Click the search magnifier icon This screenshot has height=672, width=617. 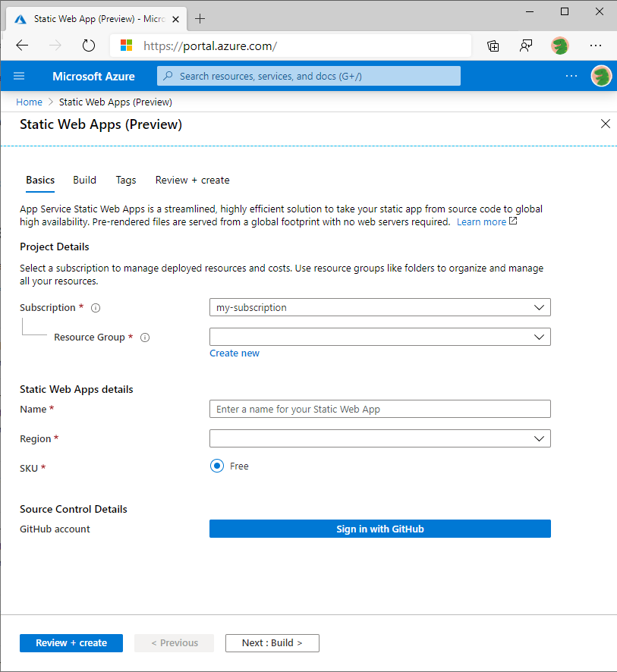[168, 76]
